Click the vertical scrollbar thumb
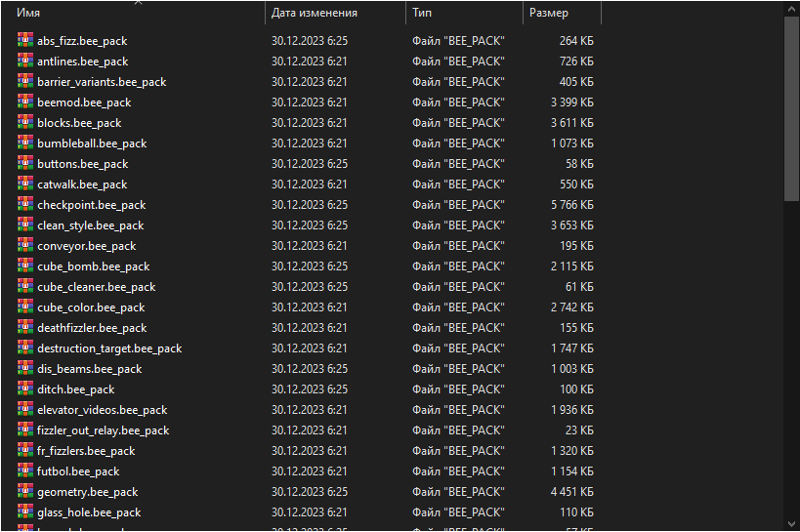Image resolution: width=800 pixels, height=532 pixels. click(x=791, y=107)
